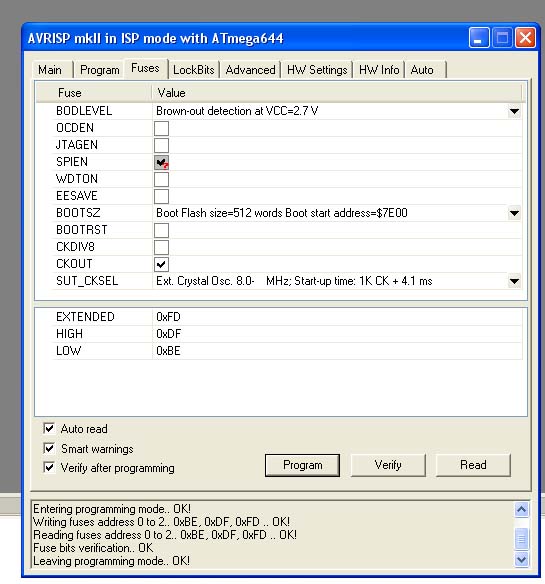This screenshot has width=545, height=584.
Task: Toggle the Auto read checkbox
Action: [x=49, y=428]
